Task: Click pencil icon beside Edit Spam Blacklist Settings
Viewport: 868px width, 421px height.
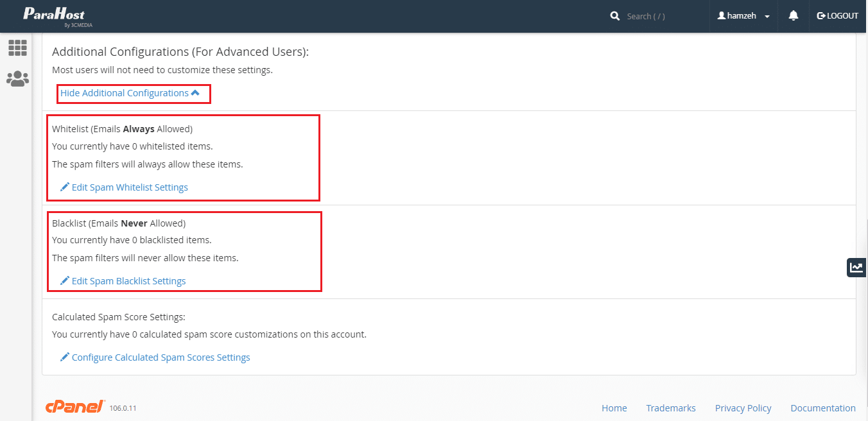Action: (64, 281)
